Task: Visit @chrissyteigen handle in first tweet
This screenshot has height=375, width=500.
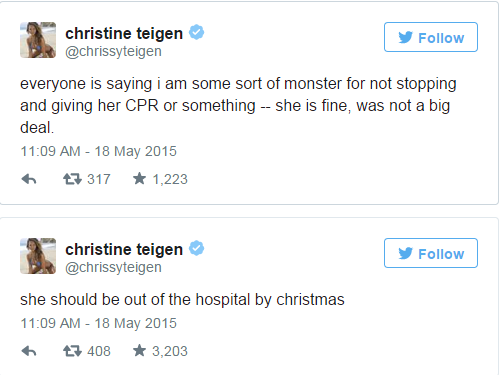Action: (113, 51)
